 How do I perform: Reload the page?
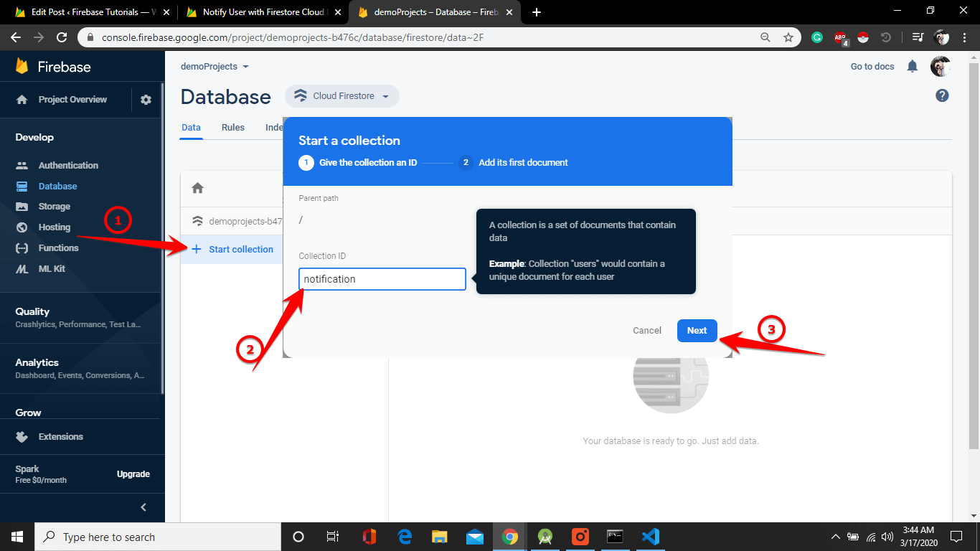[62, 37]
